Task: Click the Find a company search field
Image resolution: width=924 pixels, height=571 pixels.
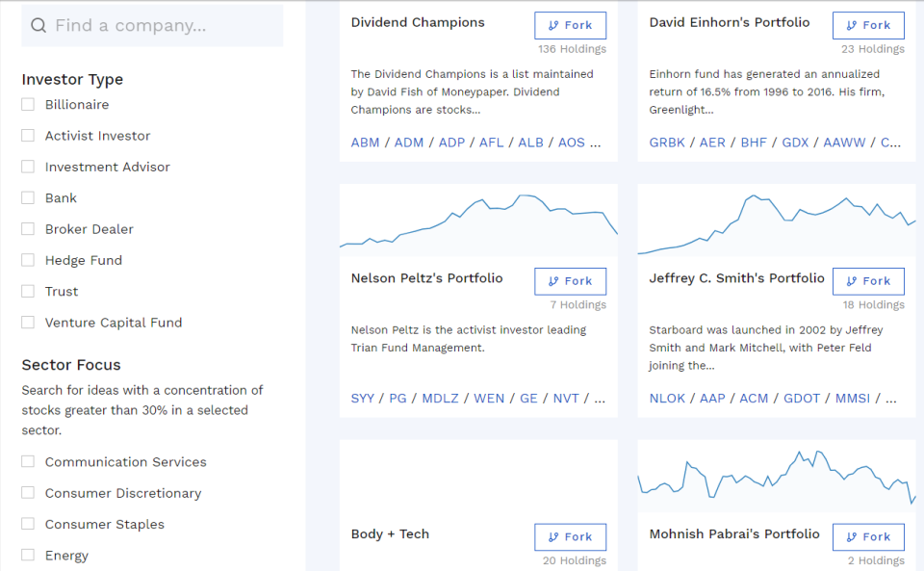Action: [x=152, y=24]
